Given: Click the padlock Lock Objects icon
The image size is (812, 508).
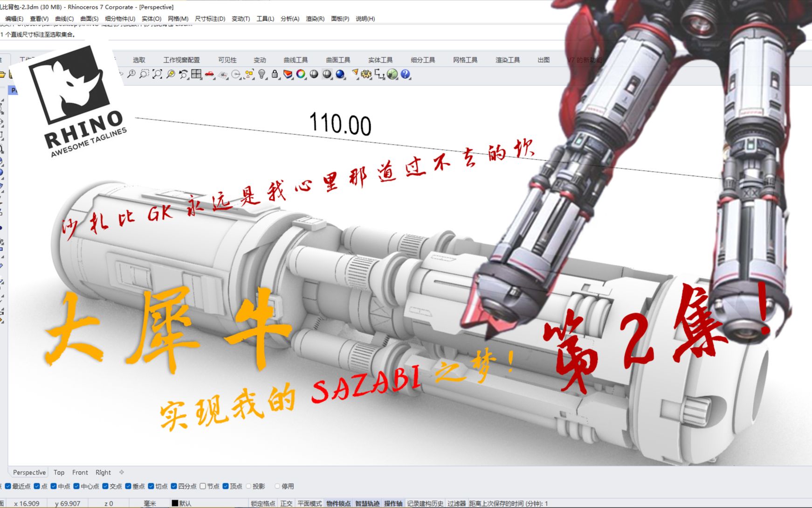Looking at the screenshot, I should (275, 74).
